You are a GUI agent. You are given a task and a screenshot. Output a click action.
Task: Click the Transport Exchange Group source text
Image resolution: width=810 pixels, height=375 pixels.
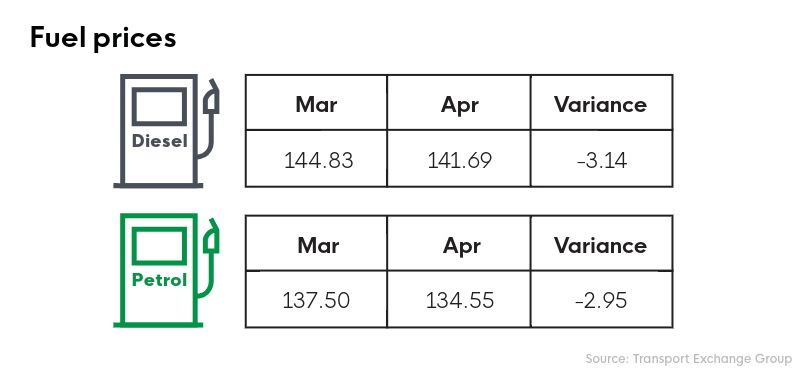click(712, 359)
